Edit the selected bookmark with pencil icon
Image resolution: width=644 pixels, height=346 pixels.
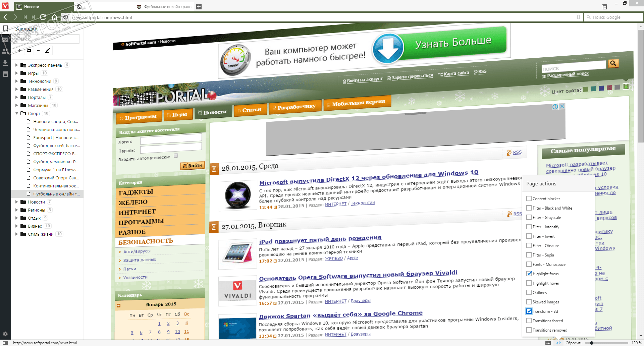click(48, 50)
